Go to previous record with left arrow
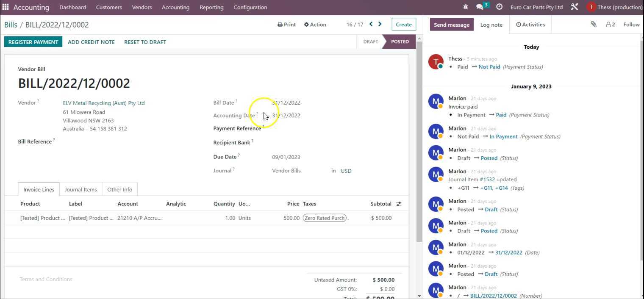 click(x=371, y=24)
